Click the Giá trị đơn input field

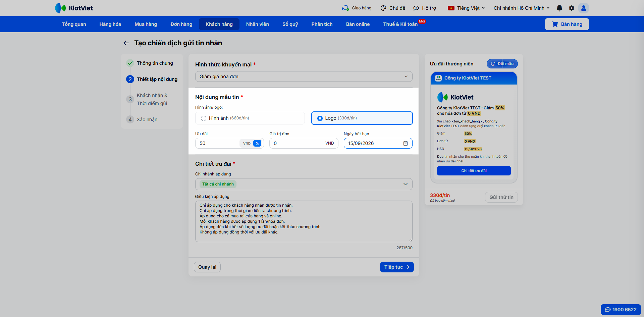(x=304, y=143)
